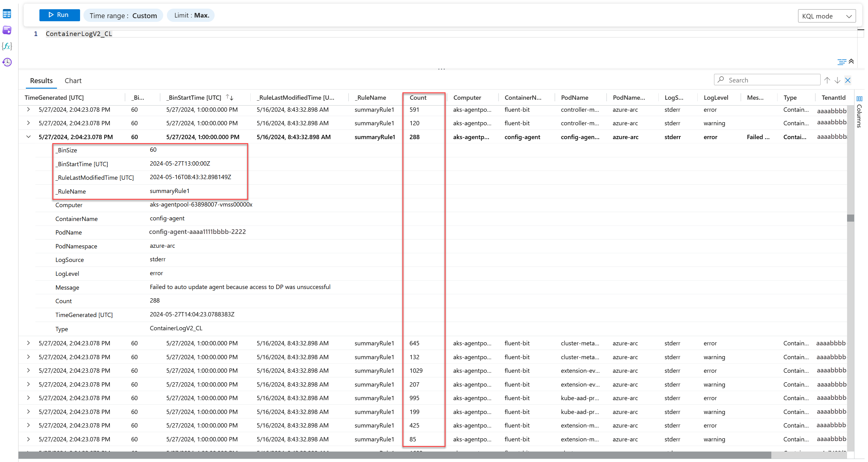Image resolution: width=868 pixels, height=462 pixels.
Task: Select the PodName value config-agent-aaaa1111bbbb-2222
Action: [x=197, y=232]
